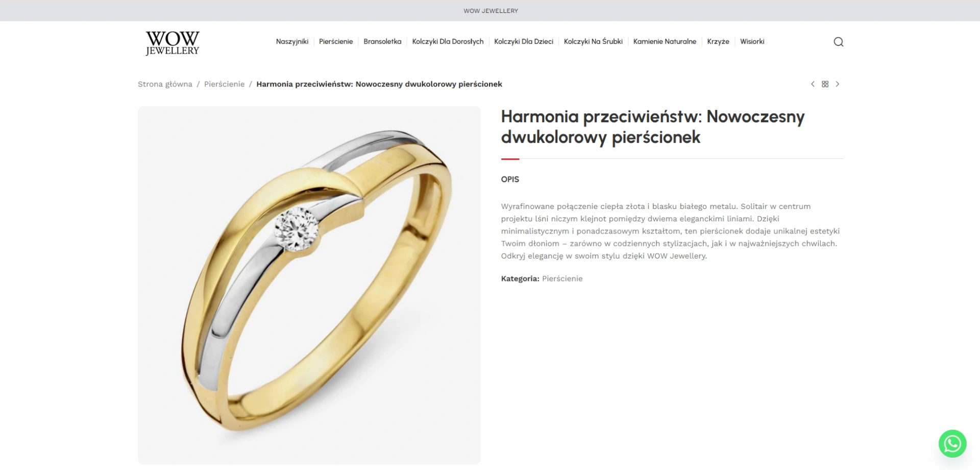Enlarge the two-tone ring product image
This screenshot has width=980, height=470.
[x=309, y=285]
